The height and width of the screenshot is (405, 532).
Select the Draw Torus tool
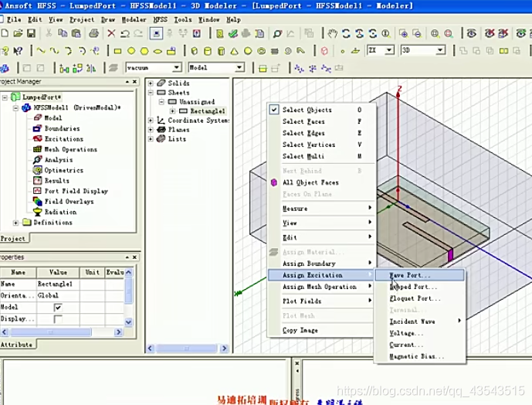[261, 51]
